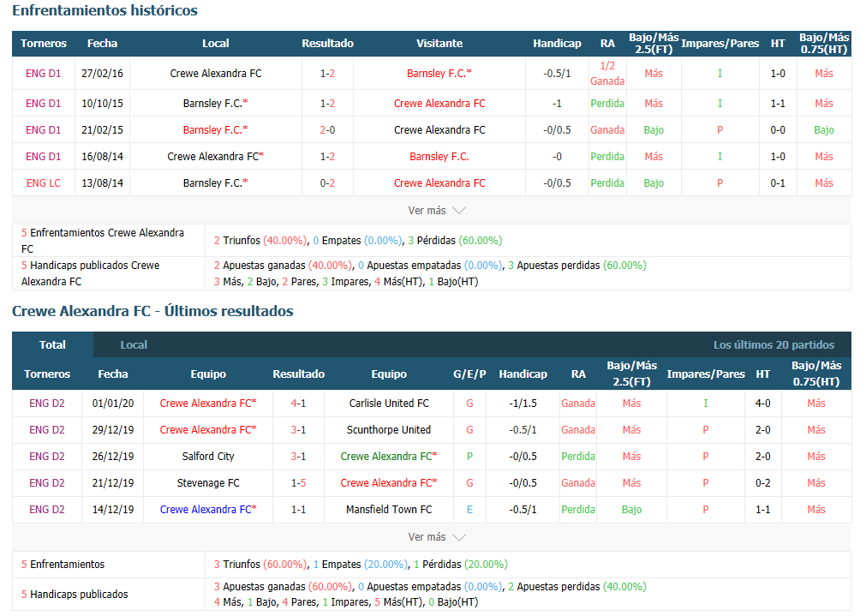Expand 'Ver más' under Crewe Alexandra últimos resultados
Viewport: 866px width, 616px height.
click(436, 537)
